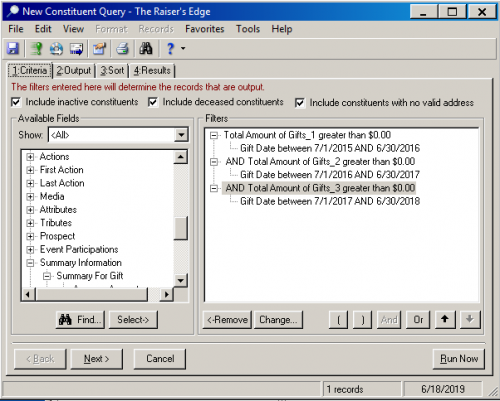
Task: Collapse the Summary Information node
Action: pyautogui.click(x=30, y=263)
